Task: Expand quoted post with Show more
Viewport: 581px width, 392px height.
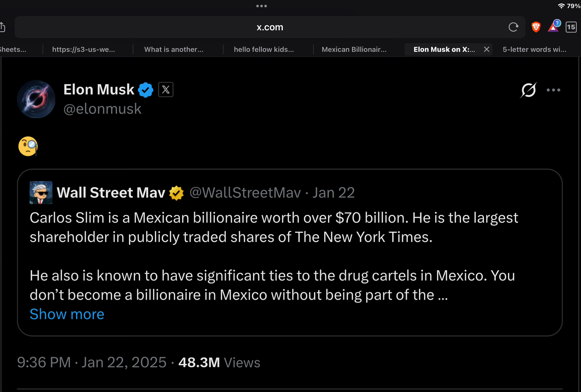Action: coord(67,314)
